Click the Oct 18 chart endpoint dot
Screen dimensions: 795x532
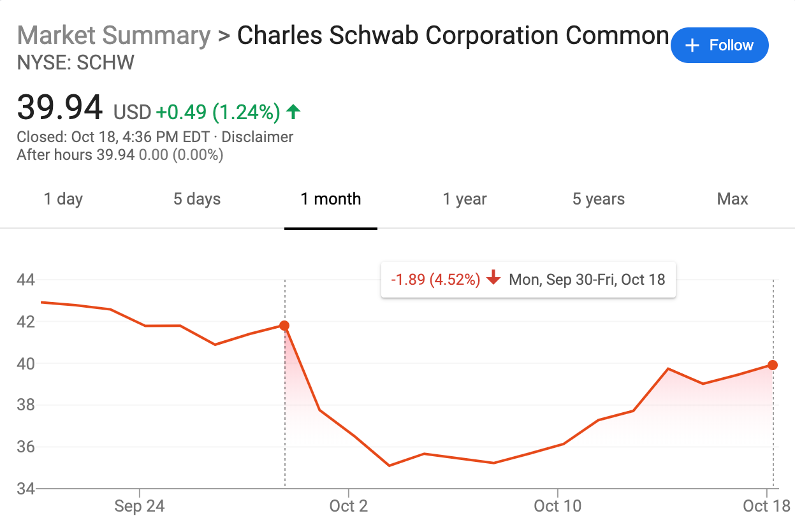(x=773, y=365)
